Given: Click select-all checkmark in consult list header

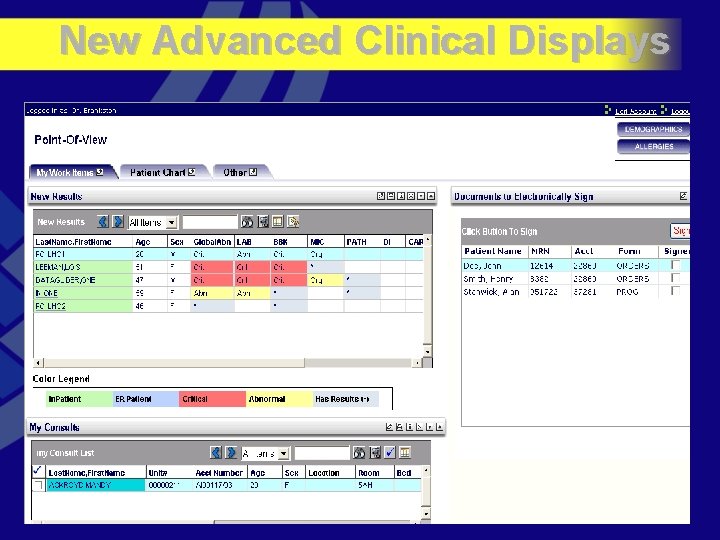Looking at the screenshot, I should tap(38, 471).
